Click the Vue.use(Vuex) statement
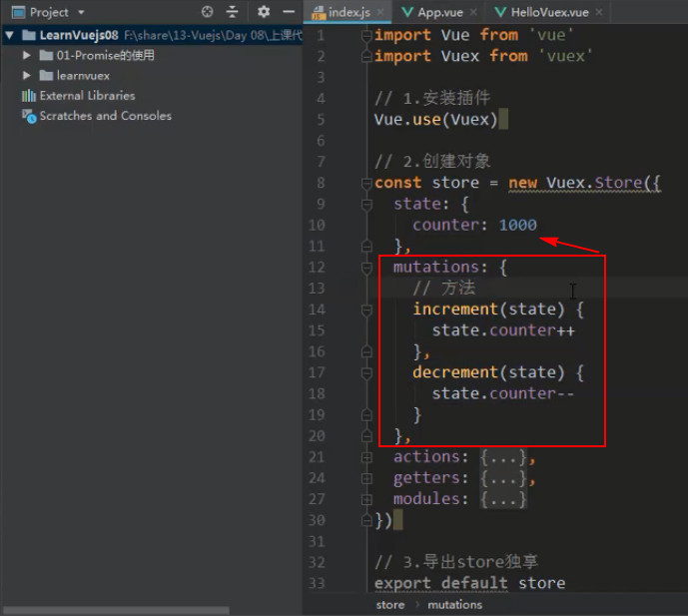 click(435, 120)
